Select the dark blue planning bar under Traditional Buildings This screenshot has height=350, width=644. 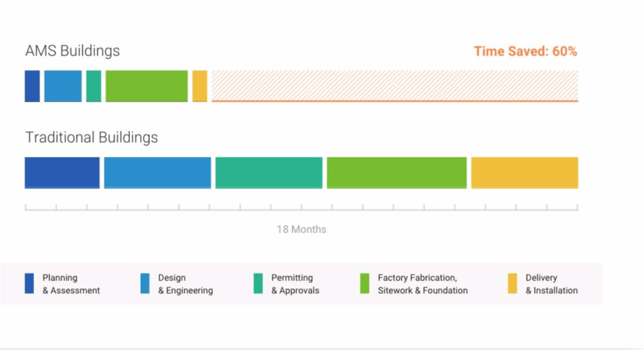tap(62, 172)
